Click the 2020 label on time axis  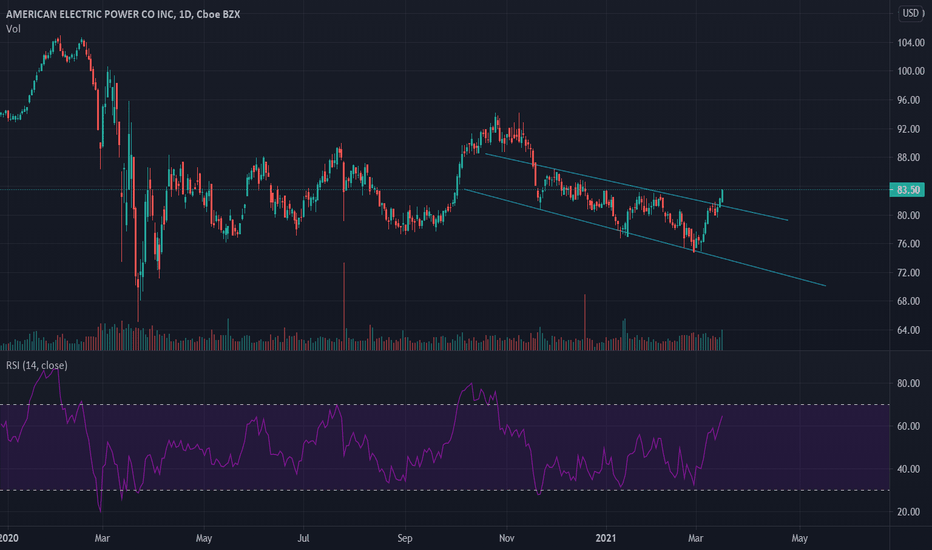9,538
